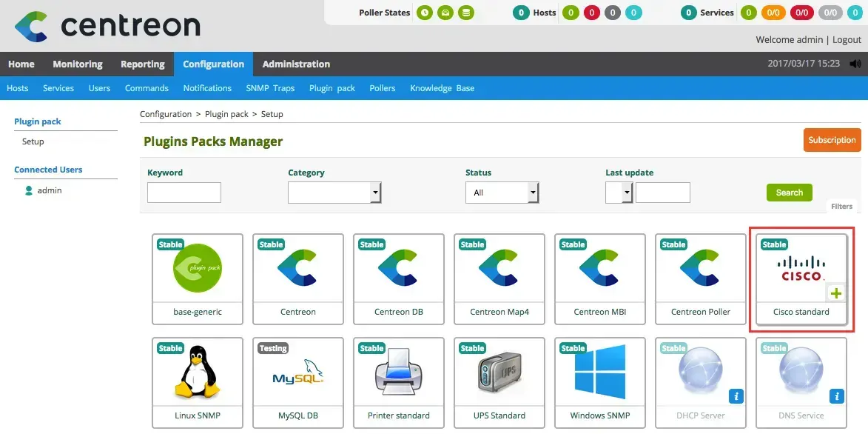Click the green hosts up counter
Image resolution: width=868 pixels, height=434 pixels.
[571, 13]
